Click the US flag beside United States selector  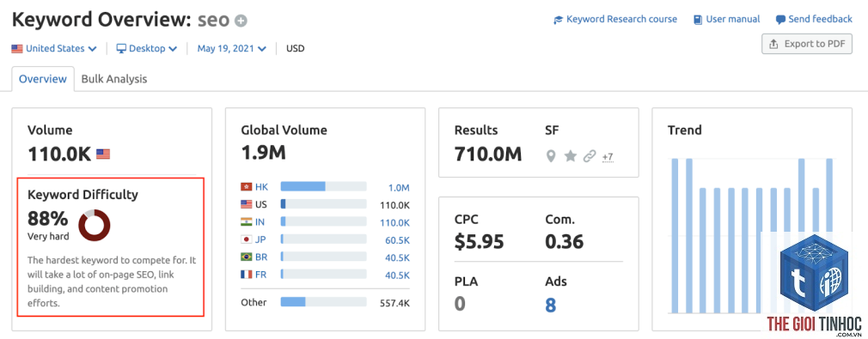pos(17,49)
